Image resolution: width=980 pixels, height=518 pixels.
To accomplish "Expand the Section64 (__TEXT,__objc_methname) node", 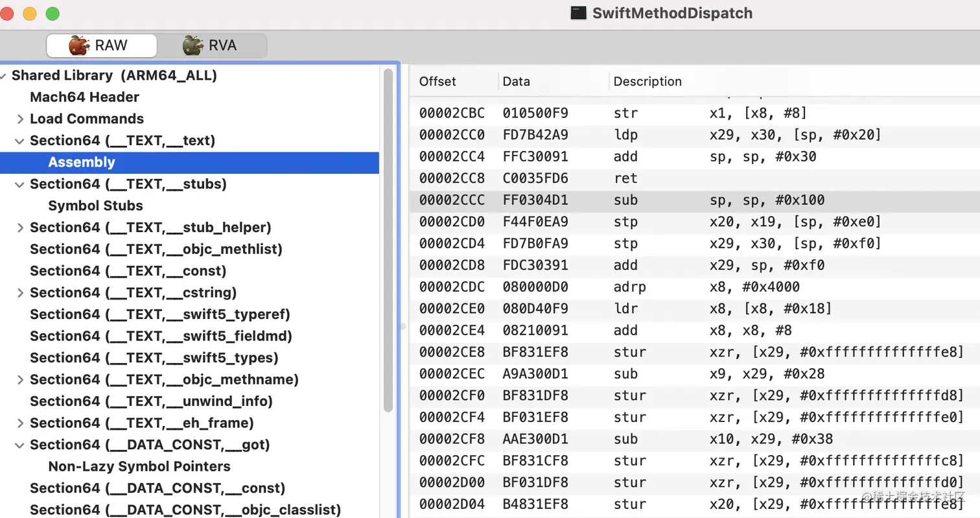I will (x=20, y=379).
